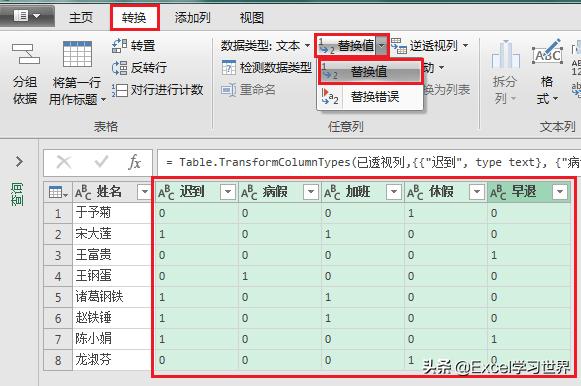Click the 休假 column data type icon
Screen dimensions: 581x386
[415, 192]
